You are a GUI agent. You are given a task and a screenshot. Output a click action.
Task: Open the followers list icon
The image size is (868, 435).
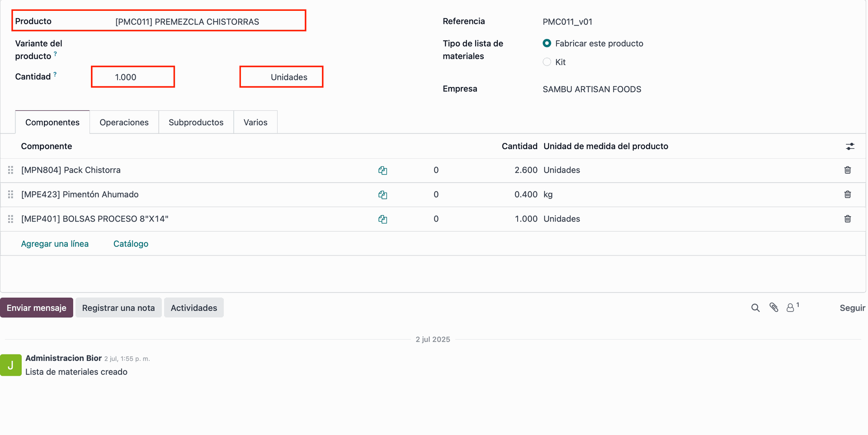pos(791,308)
